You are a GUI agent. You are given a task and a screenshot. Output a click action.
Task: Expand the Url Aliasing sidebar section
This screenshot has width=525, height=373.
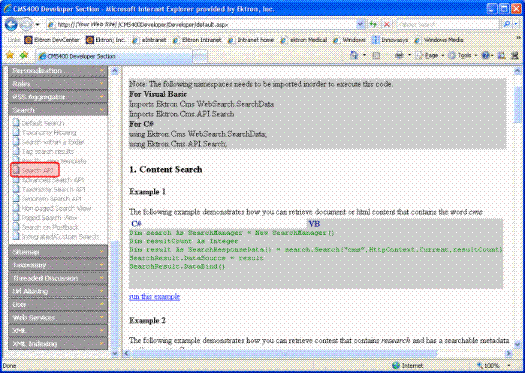pos(58,291)
